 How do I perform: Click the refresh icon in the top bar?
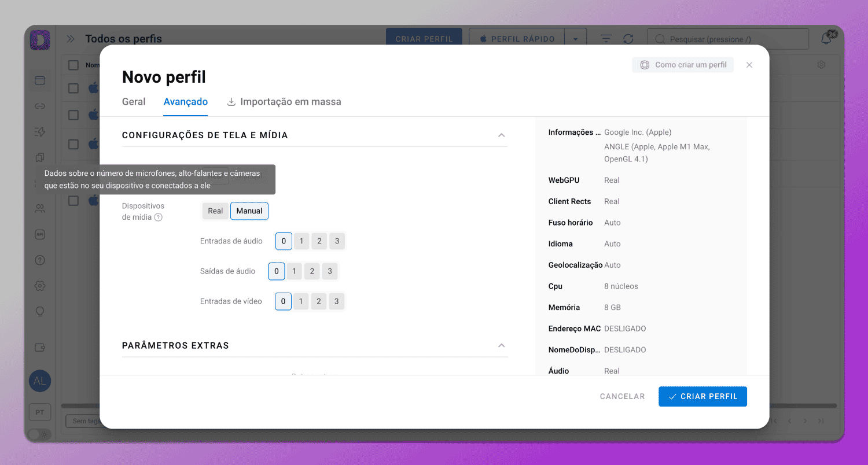pyautogui.click(x=628, y=39)
